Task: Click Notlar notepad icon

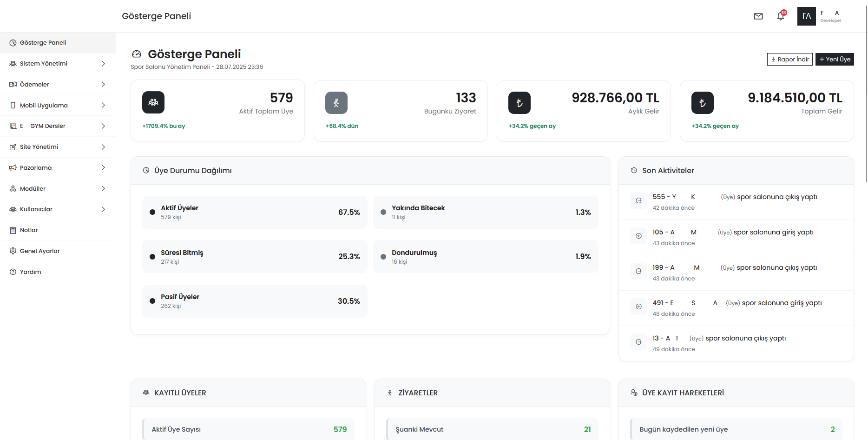Action: 13,230
